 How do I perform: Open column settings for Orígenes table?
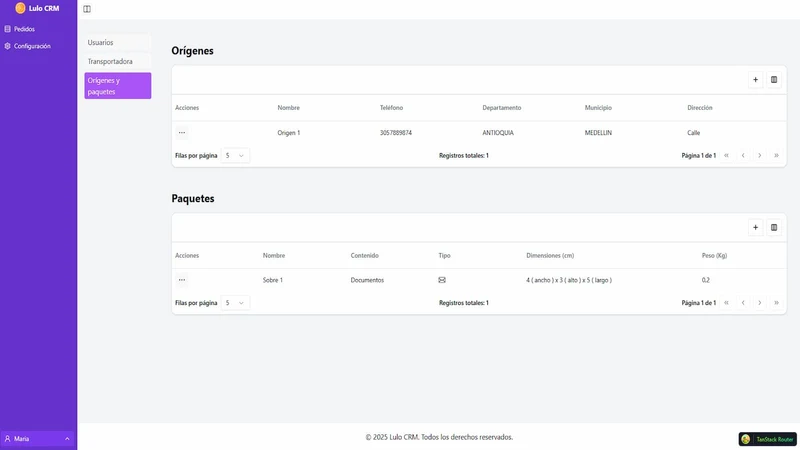click(x=773, y=80)
